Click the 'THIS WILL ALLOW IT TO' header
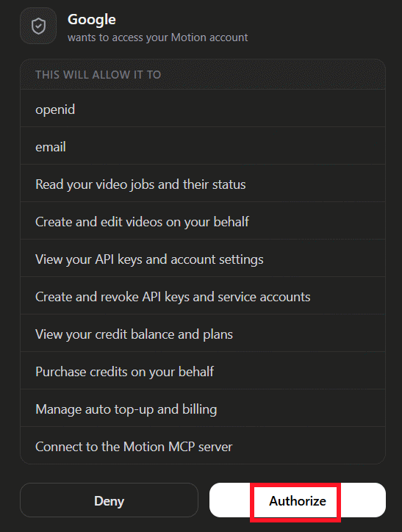Viewport: 402px width, 532px height. coord(98,75)
